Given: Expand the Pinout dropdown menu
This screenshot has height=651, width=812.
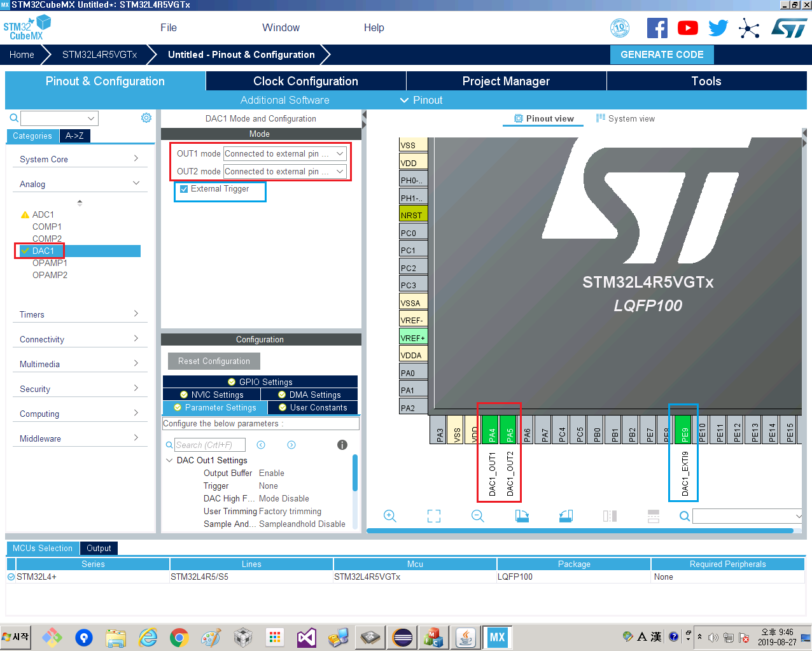Looking at the screenshot, I should tap(421, 100).
